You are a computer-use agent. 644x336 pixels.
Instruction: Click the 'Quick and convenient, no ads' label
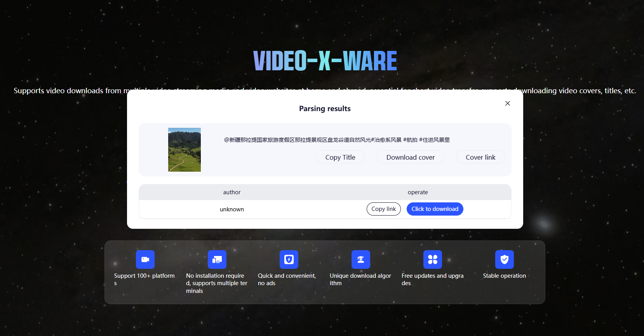coord(287,279)
